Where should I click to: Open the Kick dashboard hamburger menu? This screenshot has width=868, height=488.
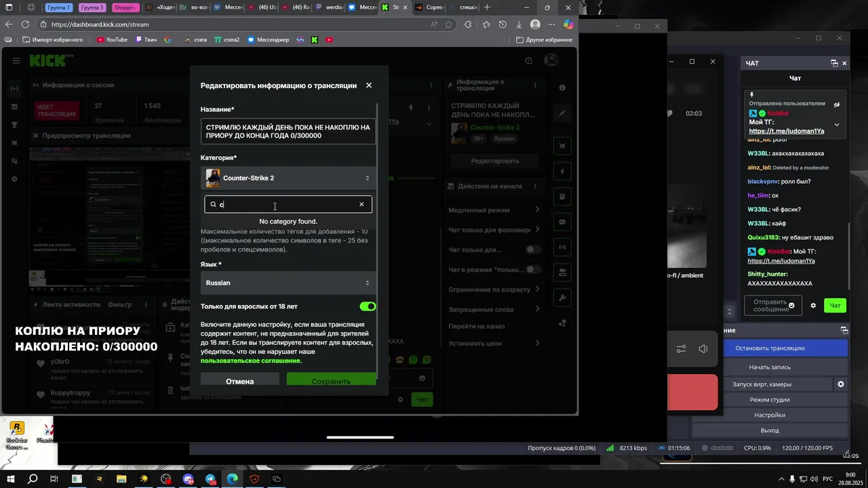[16, 60]
